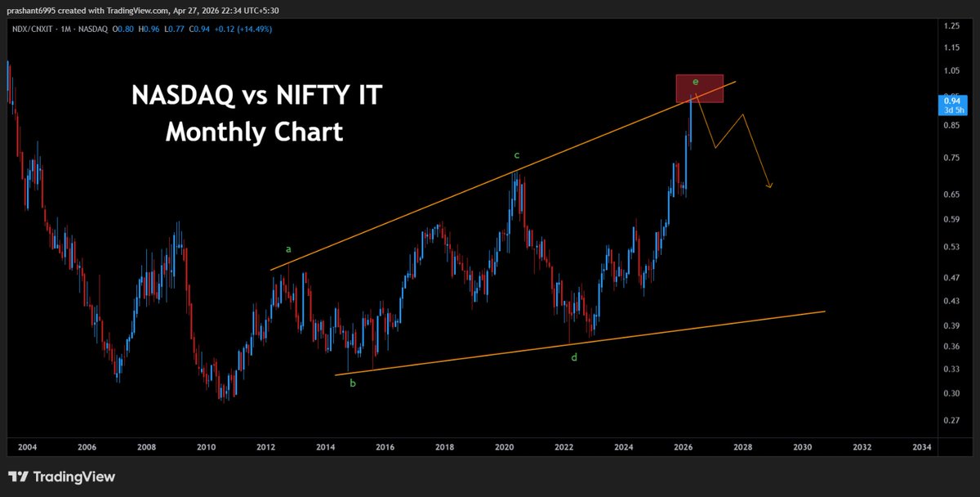Click the 0.59 price axis label

951,219
